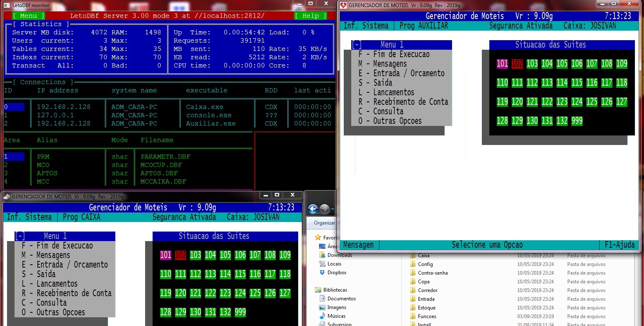
Task: Click the Downloads folder icon in Favorites
Action: click(322, 255)
